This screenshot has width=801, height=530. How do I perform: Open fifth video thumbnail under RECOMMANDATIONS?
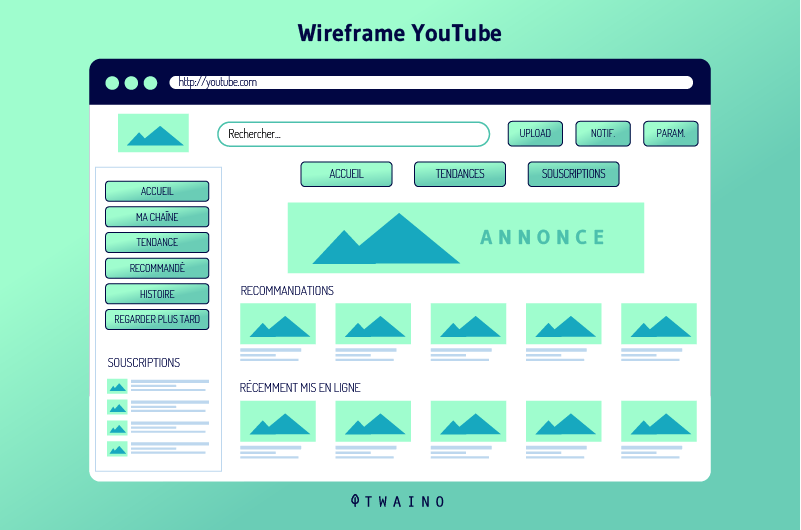coord(659,324)
